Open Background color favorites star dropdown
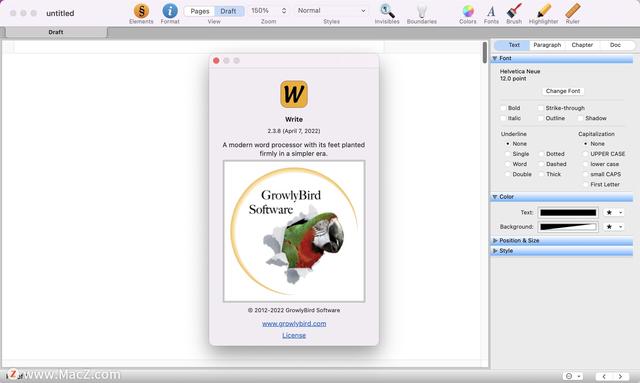The image size is (640, 383). coord(613,227)
